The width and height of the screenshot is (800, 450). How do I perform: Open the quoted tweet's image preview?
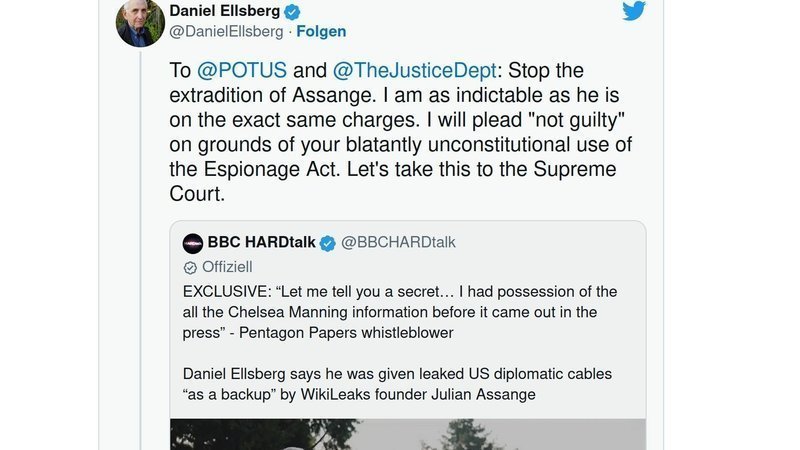(407, 434)
